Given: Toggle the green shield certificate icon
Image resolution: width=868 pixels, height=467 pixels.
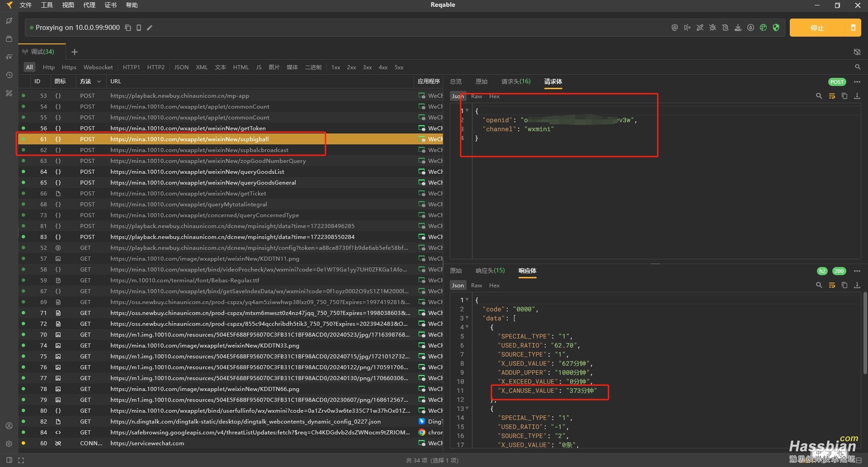Looking at the screenshot, I should pyautogui.click(x=776, y=28).
